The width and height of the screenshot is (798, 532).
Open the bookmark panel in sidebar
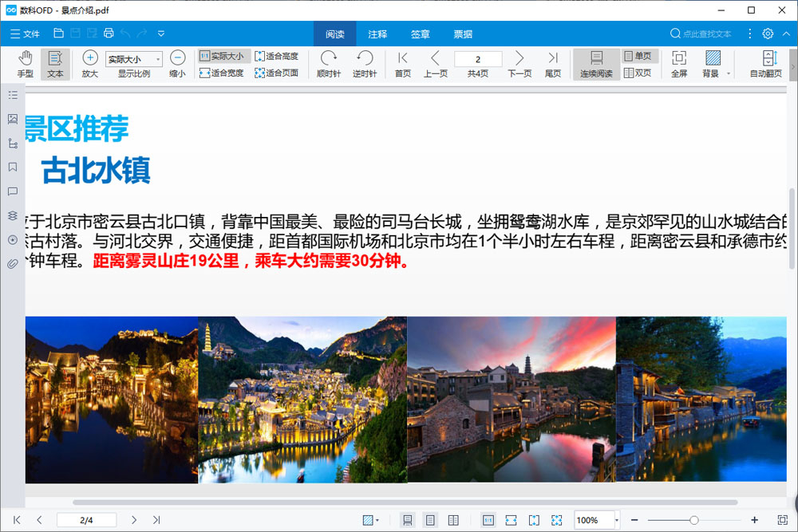13,167
